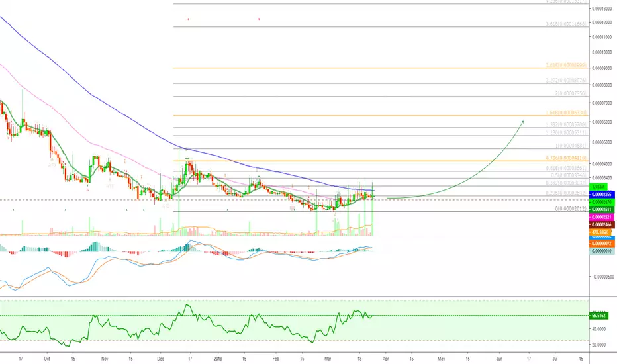Select the green 1.933M volume tag
The height and width of the screenshot is (364, 617).
(598, 187)
